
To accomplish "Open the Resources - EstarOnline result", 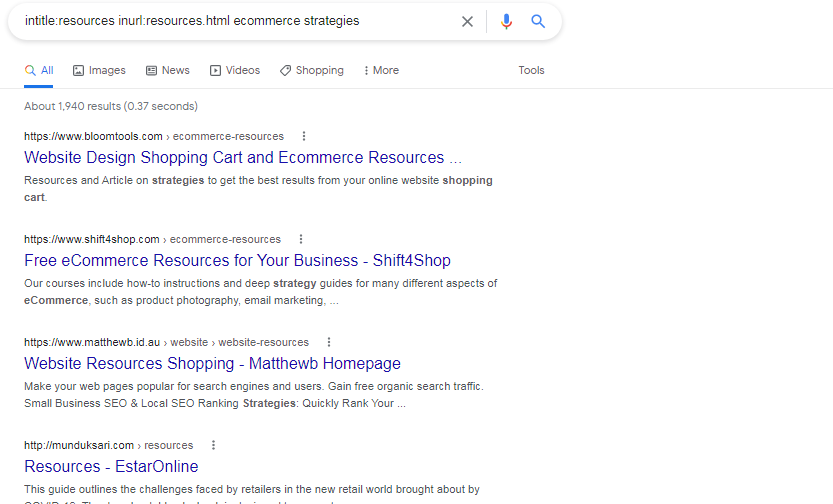I will (111, 466).
